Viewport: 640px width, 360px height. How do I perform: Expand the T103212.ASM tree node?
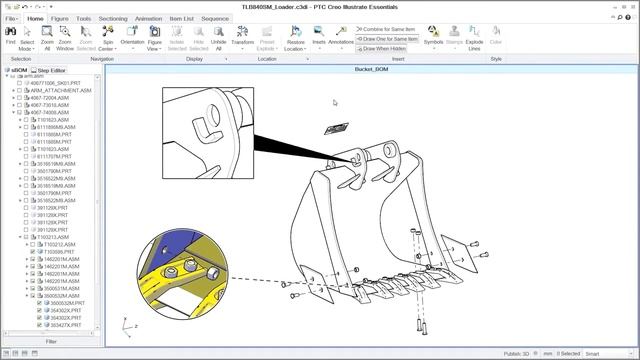click(x=27, y=244)
